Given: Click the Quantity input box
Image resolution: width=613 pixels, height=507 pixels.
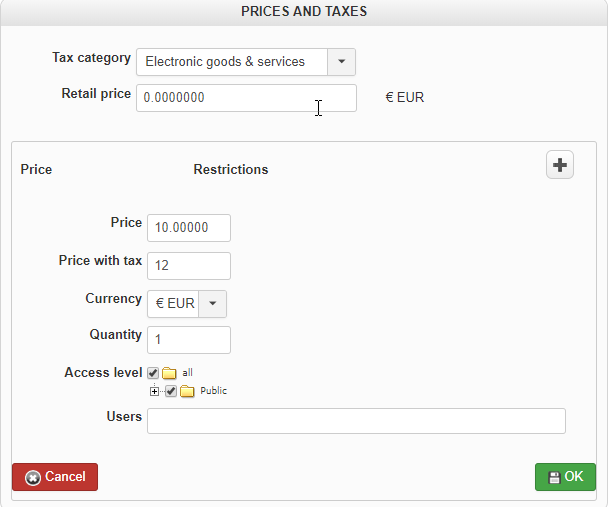Looking at the screenshot, I should 188,340.
